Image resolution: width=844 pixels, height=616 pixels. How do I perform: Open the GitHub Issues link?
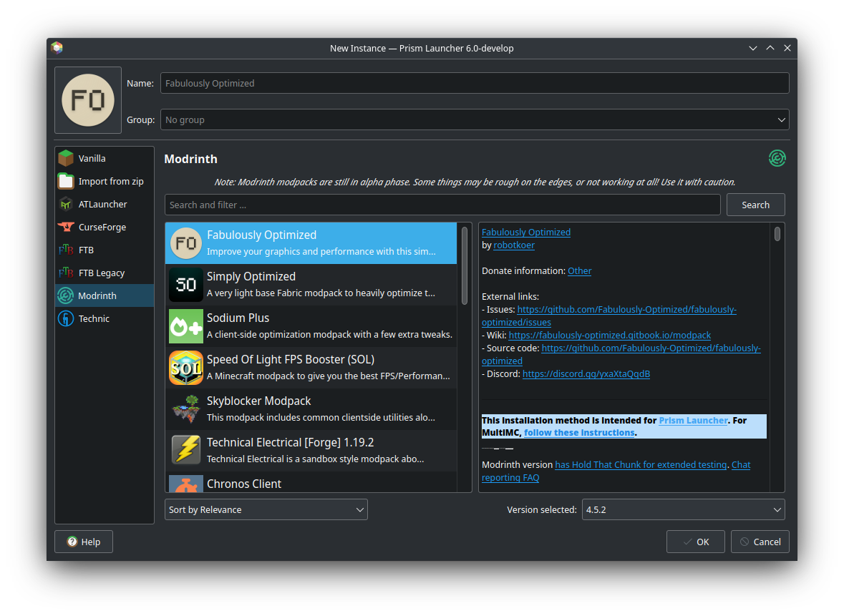click(x=626, y=310)
